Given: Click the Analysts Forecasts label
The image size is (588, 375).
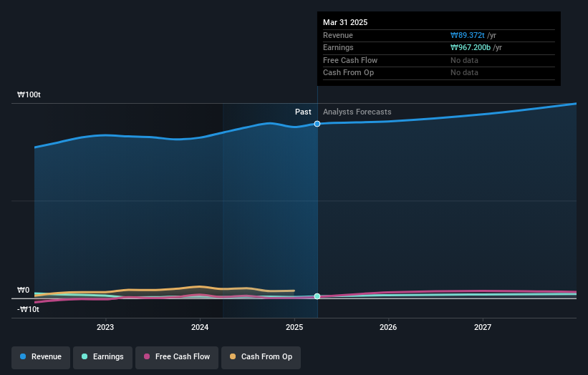Looking at the screenshot, I should tap(357, 112).
